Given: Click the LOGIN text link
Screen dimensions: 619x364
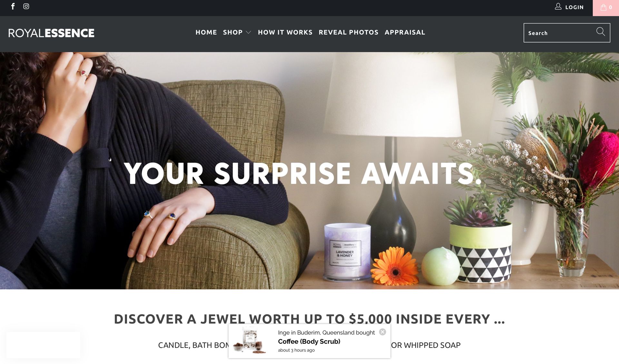Looking at the screenshot, I should [x=575, y=7].
